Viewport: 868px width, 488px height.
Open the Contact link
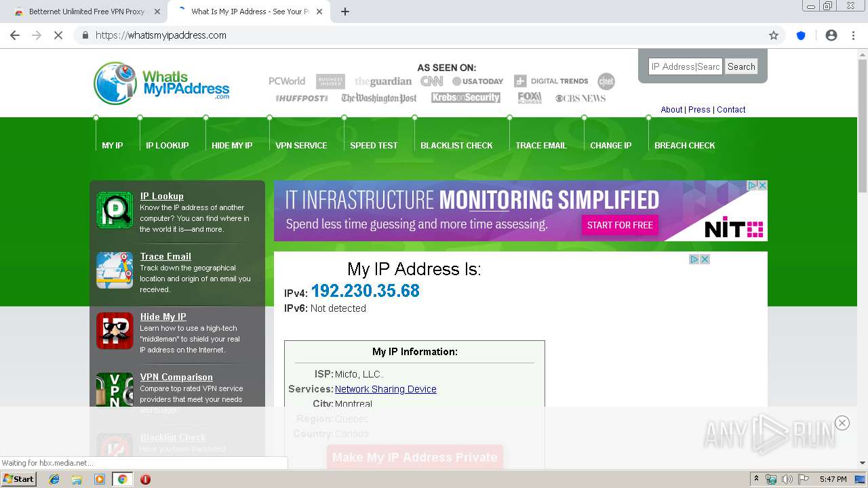[x=731, y=110]
